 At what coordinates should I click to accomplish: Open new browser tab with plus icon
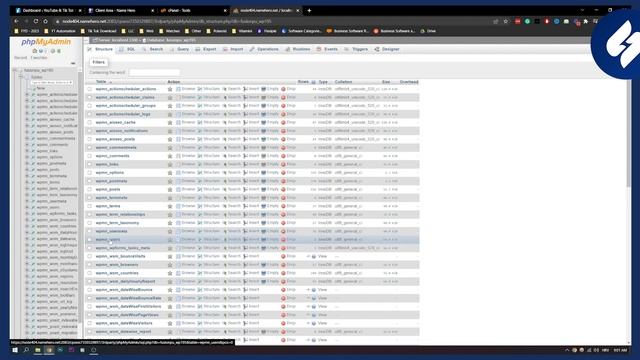pyautogui.click(x=309, y=11)
